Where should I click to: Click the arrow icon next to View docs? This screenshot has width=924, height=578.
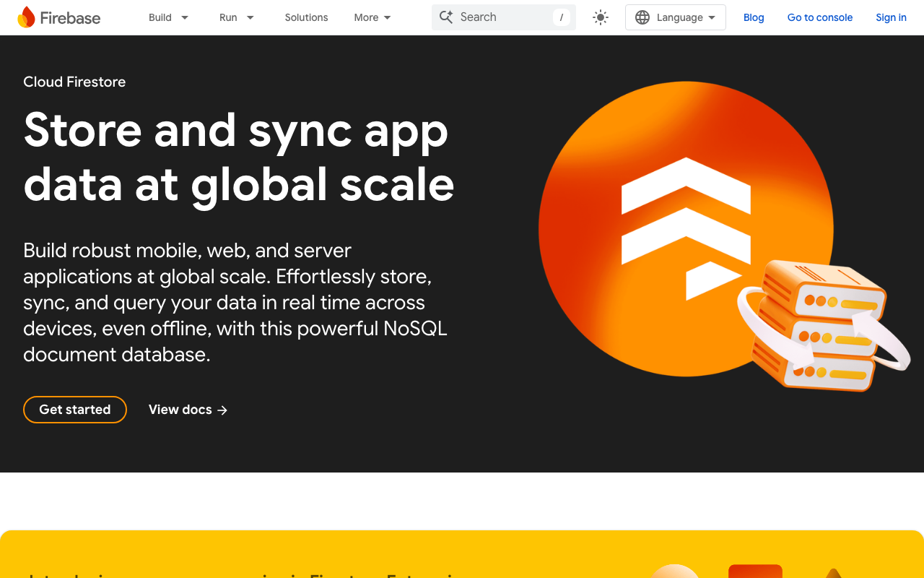pyautogui.click(x=222, y=410)
